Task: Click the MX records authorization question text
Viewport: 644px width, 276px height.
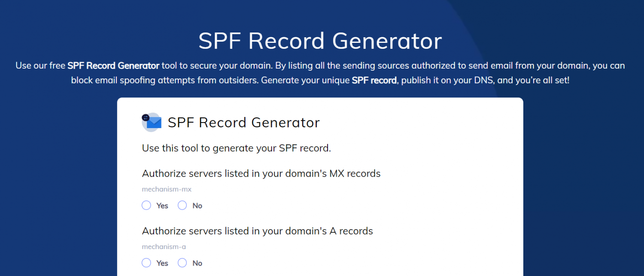Action: pos(261,173)
